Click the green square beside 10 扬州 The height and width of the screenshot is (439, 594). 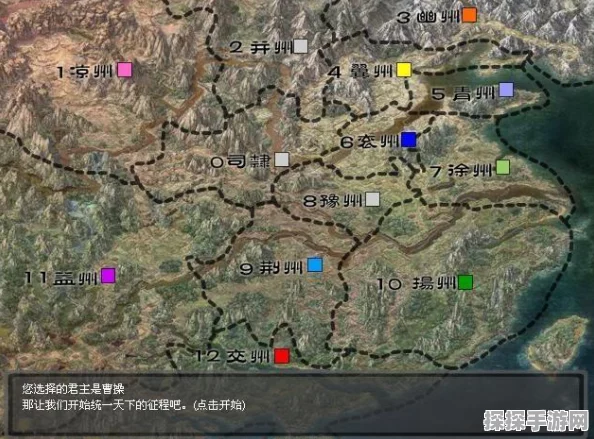click(x=466, y=283)
